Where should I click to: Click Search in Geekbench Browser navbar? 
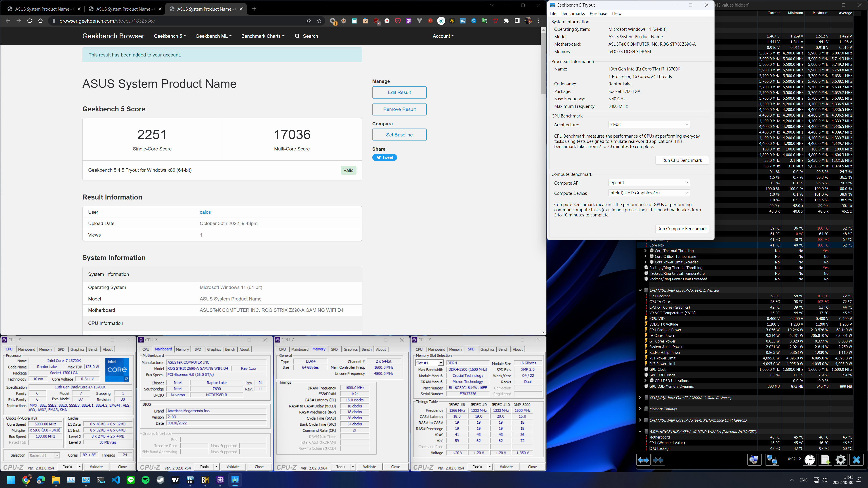[x=306, y=36]
